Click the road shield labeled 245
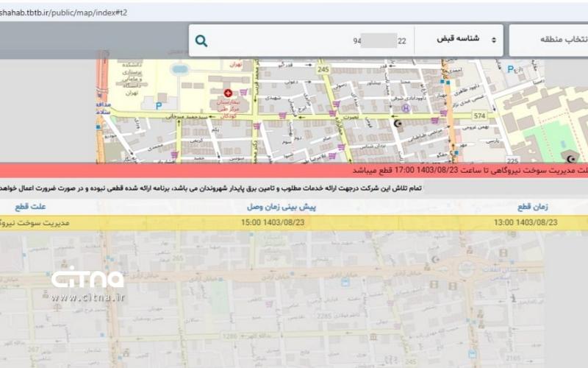This screenshot has height=368, width=588. tap(323, 69)
